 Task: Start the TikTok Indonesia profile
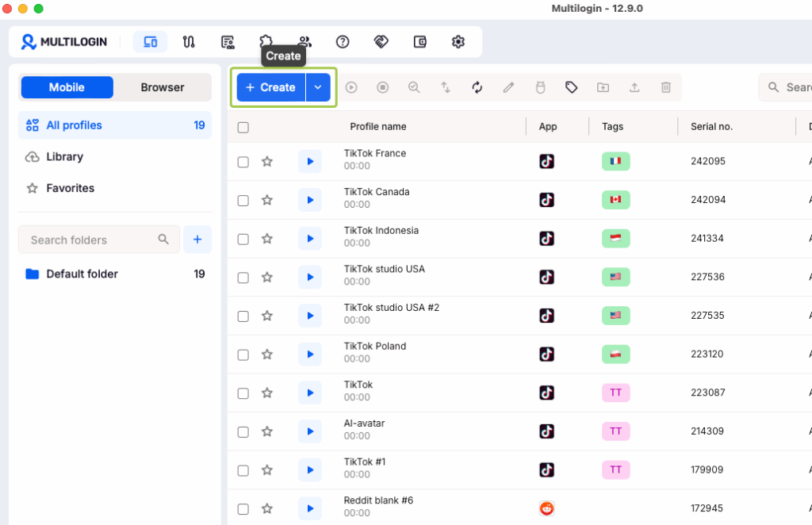click(x=310, y=239)
